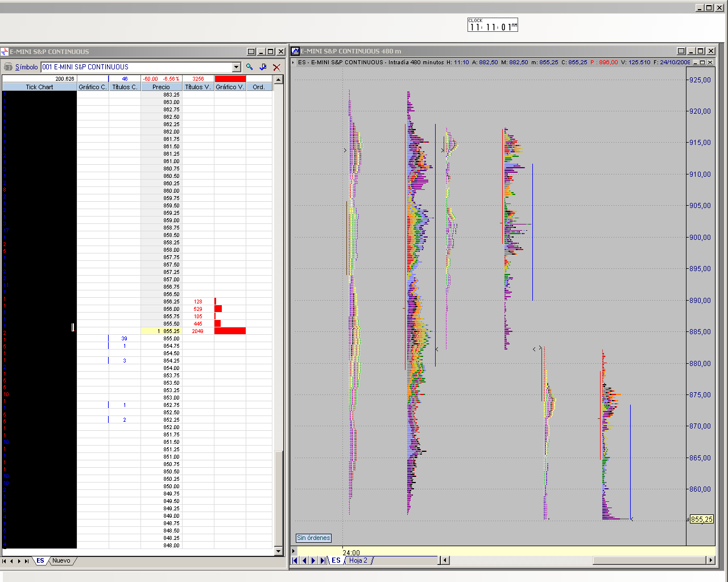This screenshot has height=582, width=728.
Task: Click the search magnifier icon beside symbol field
Action: (x=249, y=67)
